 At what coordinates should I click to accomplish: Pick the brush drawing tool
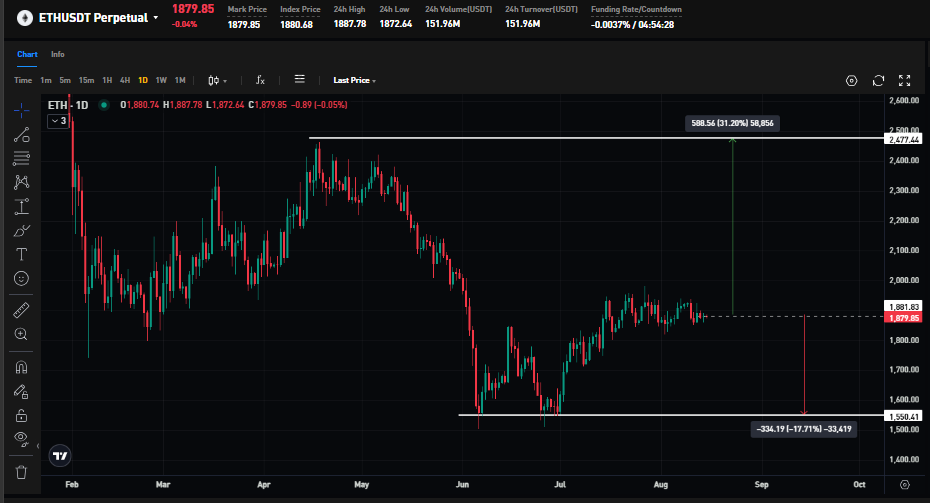[21, 230]
